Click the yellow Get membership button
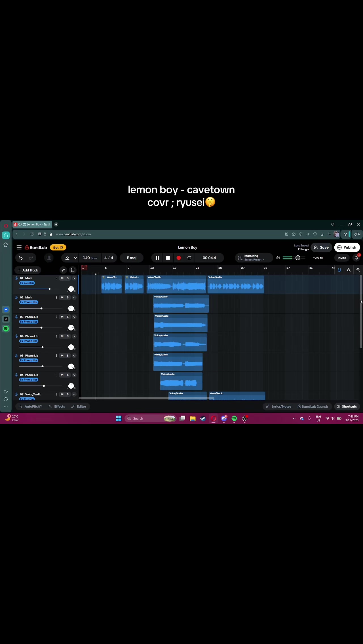This screenshot has width=363, height=644. 58,247
